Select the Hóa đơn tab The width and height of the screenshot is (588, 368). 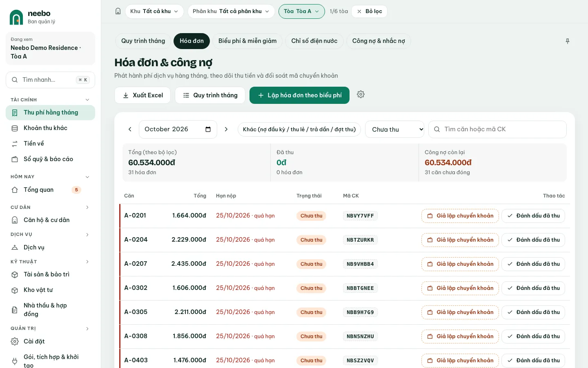(x=192, y=41)
